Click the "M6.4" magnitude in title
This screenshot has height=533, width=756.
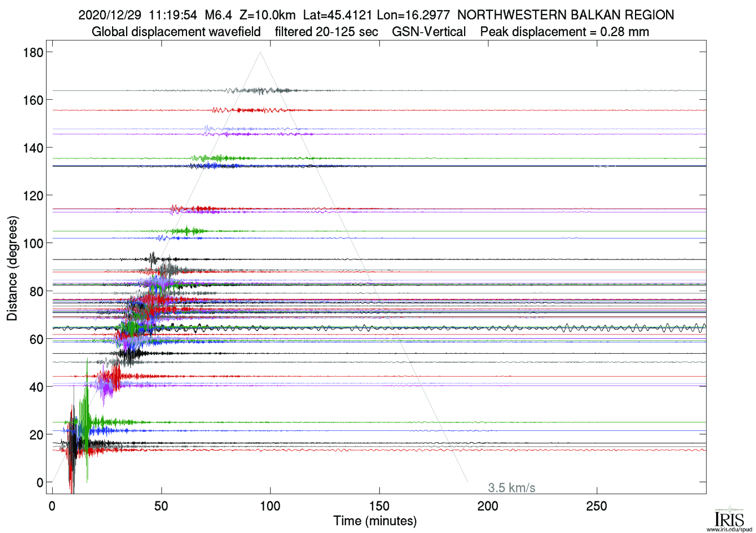click(218, 15)
